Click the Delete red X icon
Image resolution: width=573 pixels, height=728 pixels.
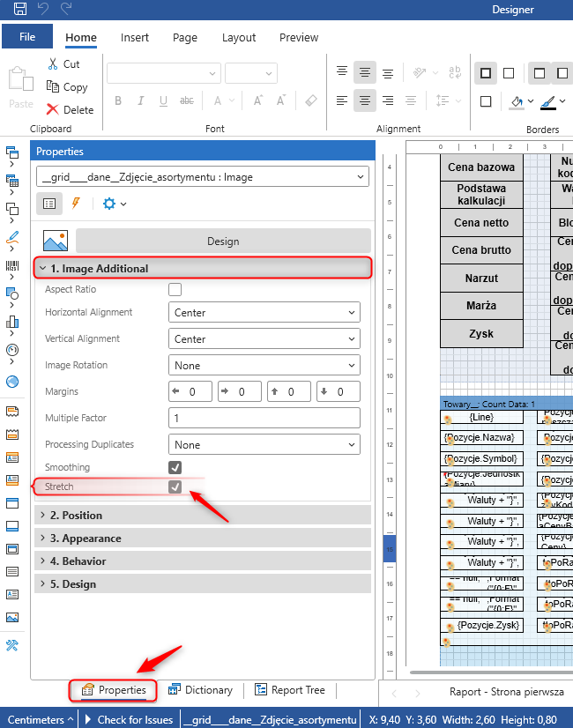point(53,110)
